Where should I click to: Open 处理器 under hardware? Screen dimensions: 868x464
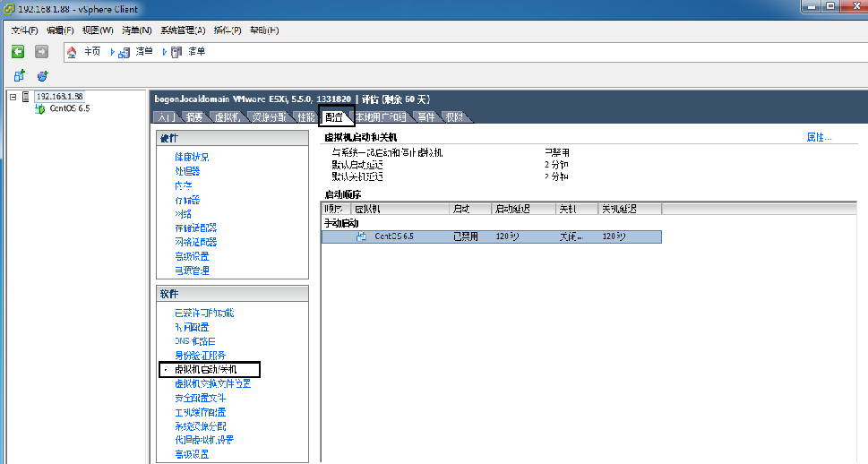pos(187,172)
